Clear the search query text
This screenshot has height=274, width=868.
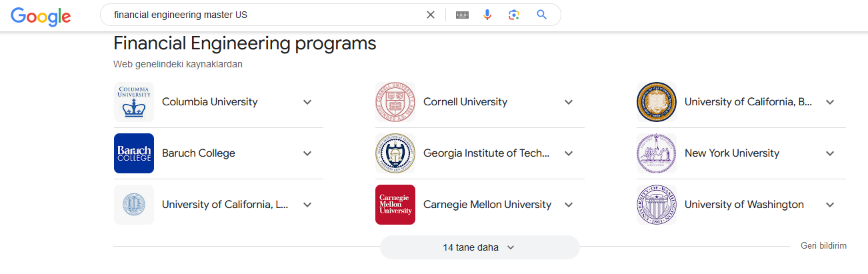click(431, 15)
